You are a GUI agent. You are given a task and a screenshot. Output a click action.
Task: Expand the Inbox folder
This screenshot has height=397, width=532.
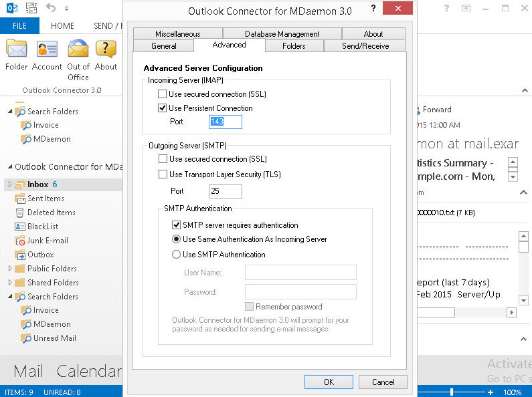(x=10, y=184)
